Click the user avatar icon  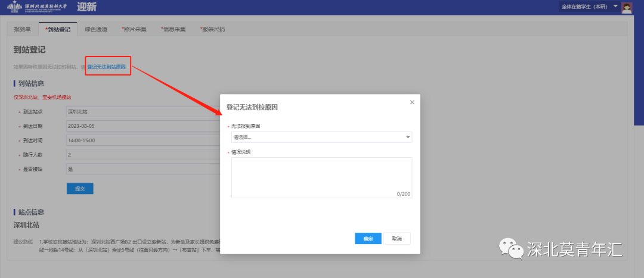tap(626, 7)
